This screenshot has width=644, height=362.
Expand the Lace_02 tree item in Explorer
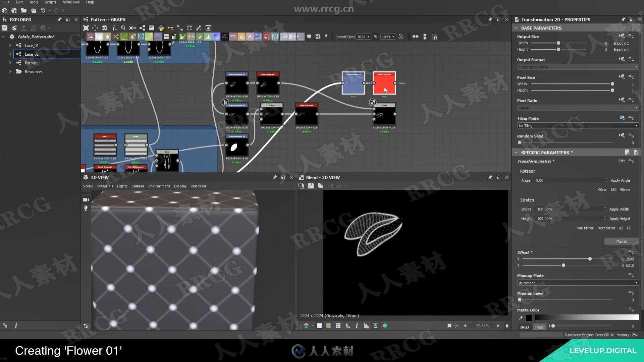[10, 54]
